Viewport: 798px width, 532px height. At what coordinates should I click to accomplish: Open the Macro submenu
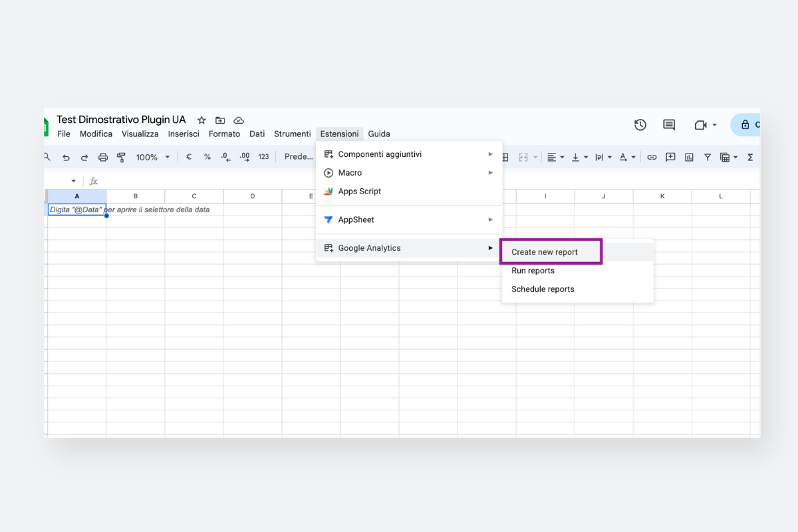(409, 173)
